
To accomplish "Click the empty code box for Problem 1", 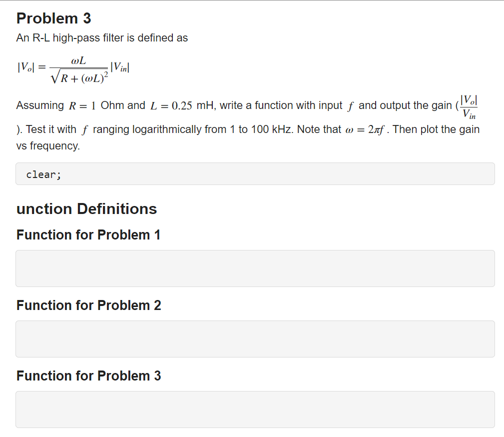I will (255, 268).
